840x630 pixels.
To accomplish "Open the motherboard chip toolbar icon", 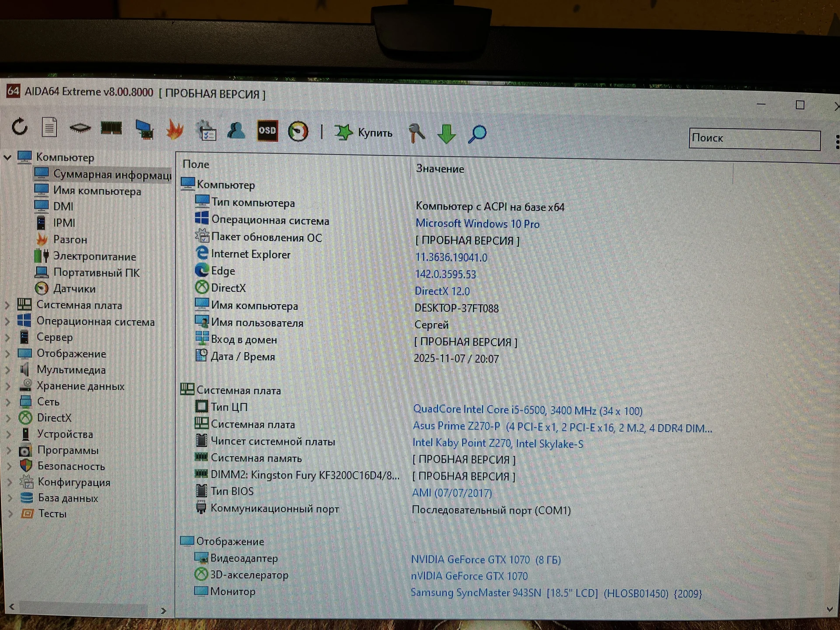I will (x=80, y=128).
